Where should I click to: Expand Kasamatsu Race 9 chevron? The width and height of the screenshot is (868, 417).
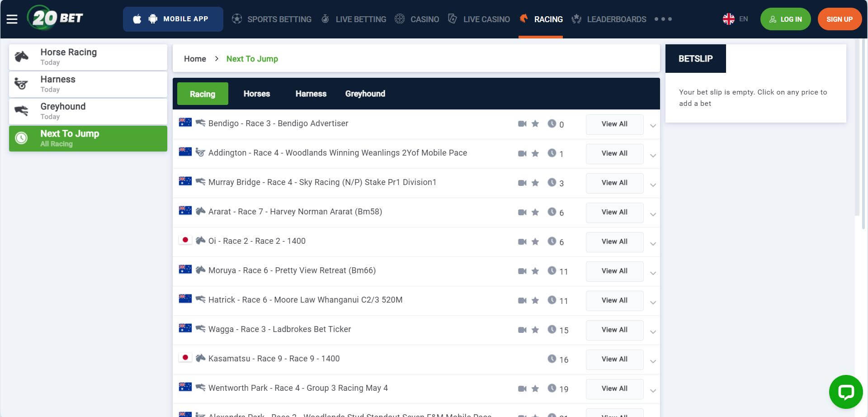(x=653, y=361)
